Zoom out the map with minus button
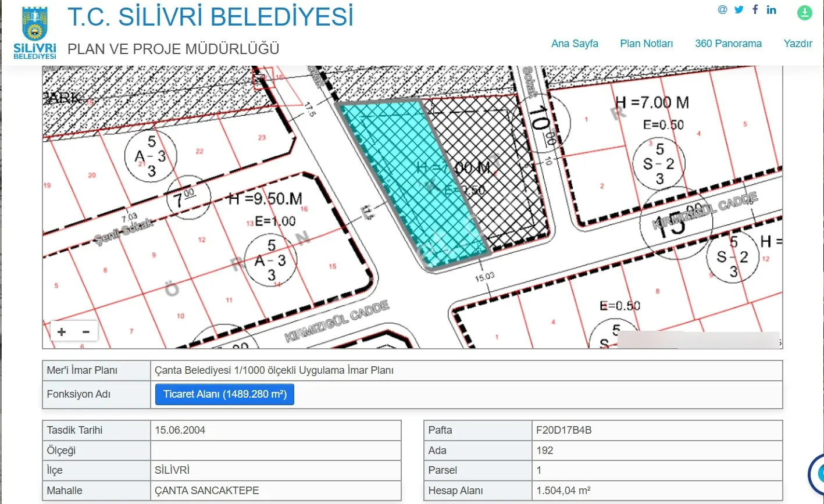The height and width of the screenshot is (504, 824). (x=86, y=332)
